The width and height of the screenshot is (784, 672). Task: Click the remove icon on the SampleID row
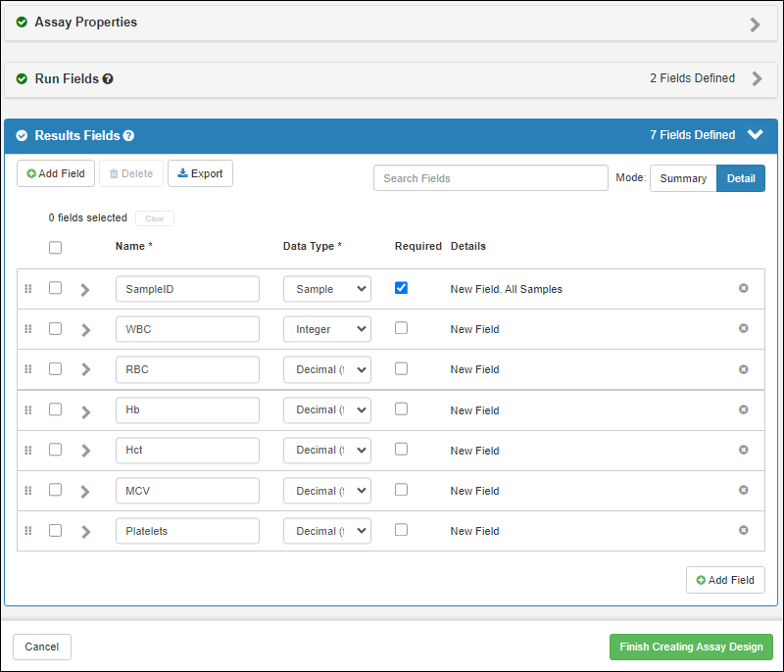pos(743,289)
